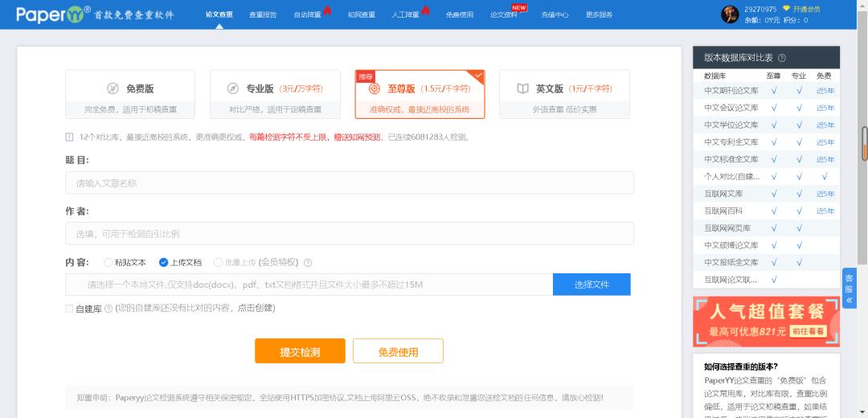
Task: Click the 中文专利全文库 table row
Action: coord(766,142)
